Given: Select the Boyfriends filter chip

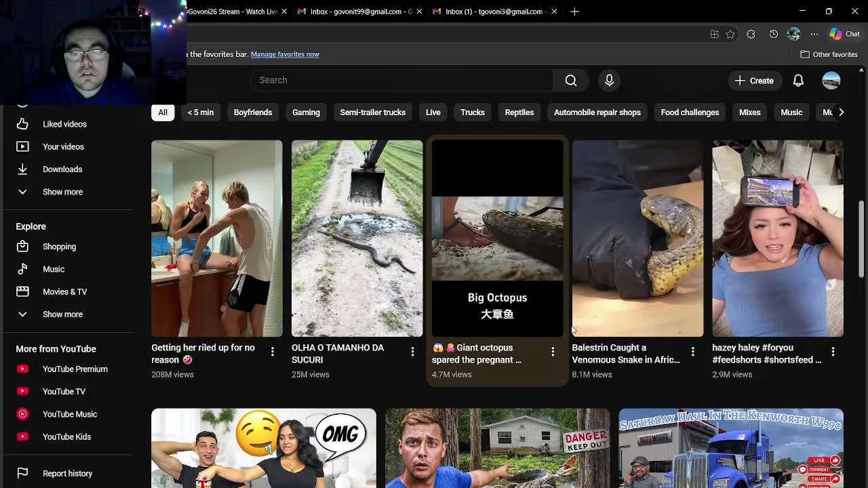Looking at the screenshot, I should click(253, 113).
